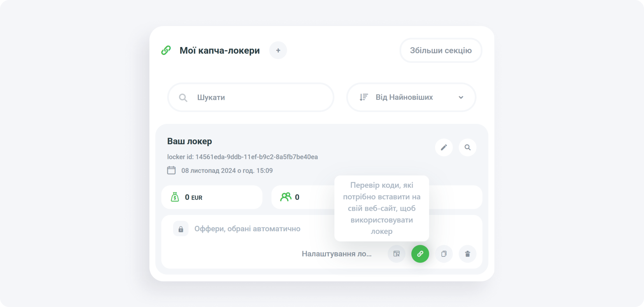Image resolution: width=644 pixels, height=307 pixels.
Task: Click the green link codes button
Action: (420, 254)
